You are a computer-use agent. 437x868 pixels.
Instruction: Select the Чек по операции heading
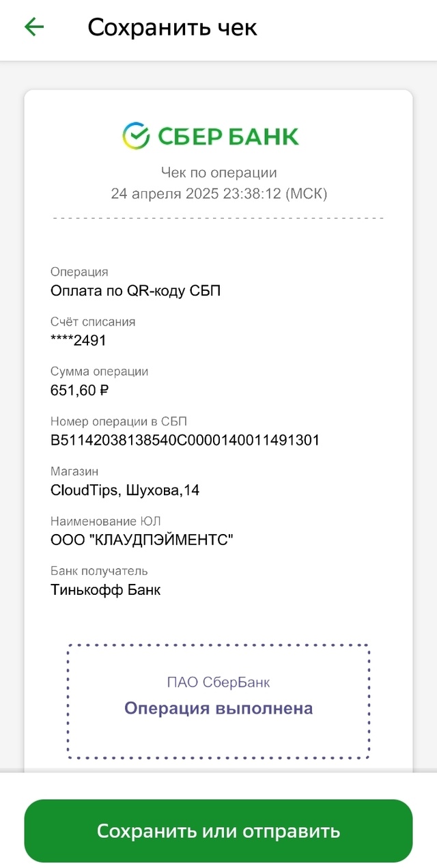(x=218, y=173)
